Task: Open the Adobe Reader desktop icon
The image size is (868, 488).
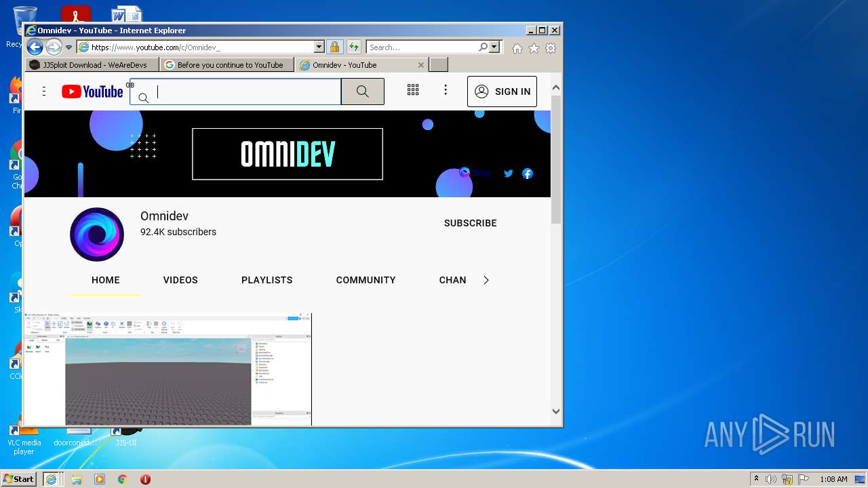Action: 75,14
